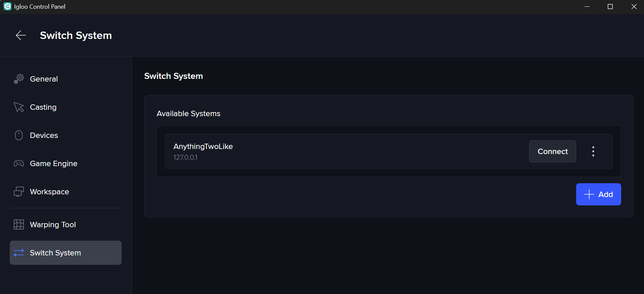Viewport: 644px width, 294px height.
Task: Click the back arrow beside Switch System title
Action: click(21, 35)
